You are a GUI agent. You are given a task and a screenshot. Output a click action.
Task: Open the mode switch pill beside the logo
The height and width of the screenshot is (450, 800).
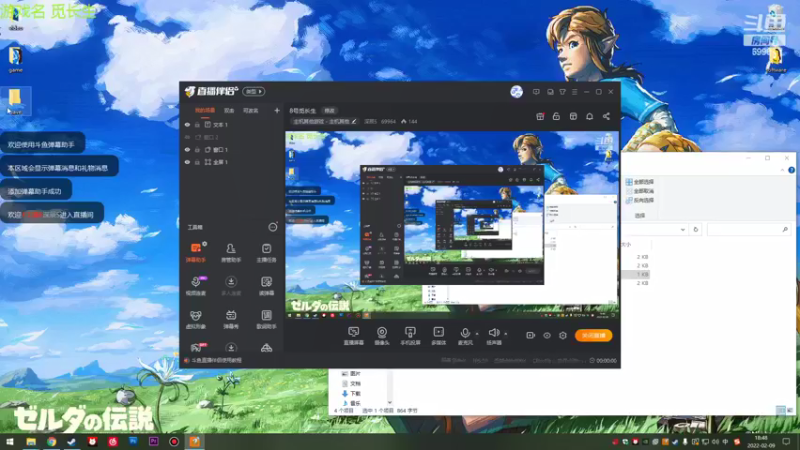[x=254, y=91]
